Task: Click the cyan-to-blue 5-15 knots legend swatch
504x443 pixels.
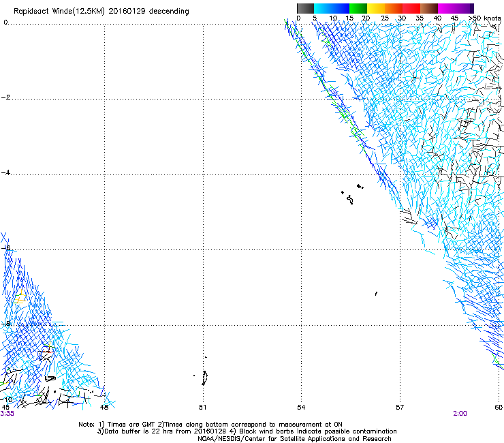Action: pos(332,8)
